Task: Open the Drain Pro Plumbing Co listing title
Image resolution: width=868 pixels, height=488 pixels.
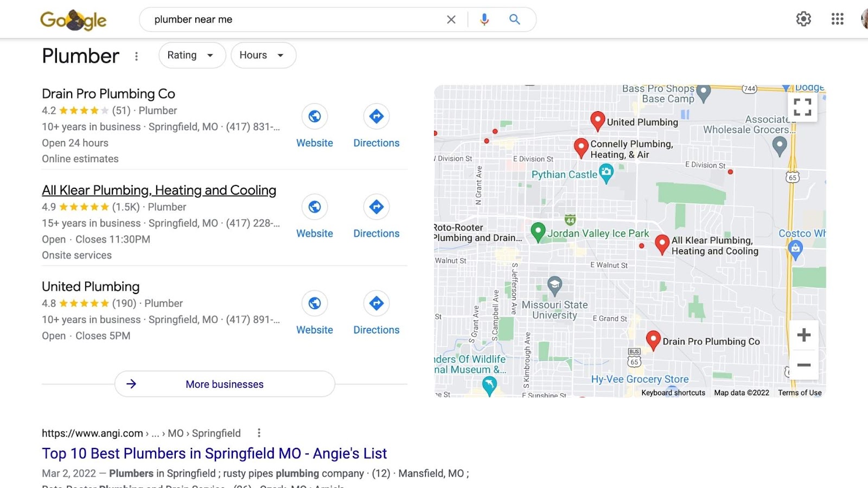Action: tap(108, 94)
